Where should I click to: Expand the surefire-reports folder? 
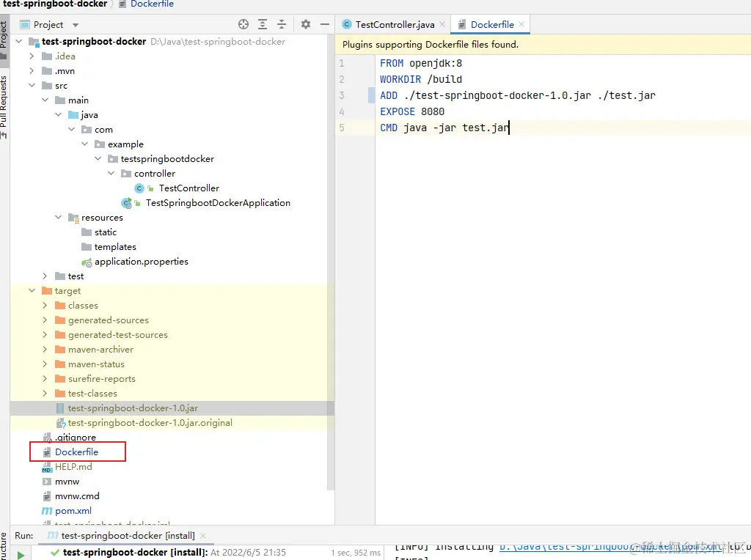pyautogui.click(x=45, y=379)
